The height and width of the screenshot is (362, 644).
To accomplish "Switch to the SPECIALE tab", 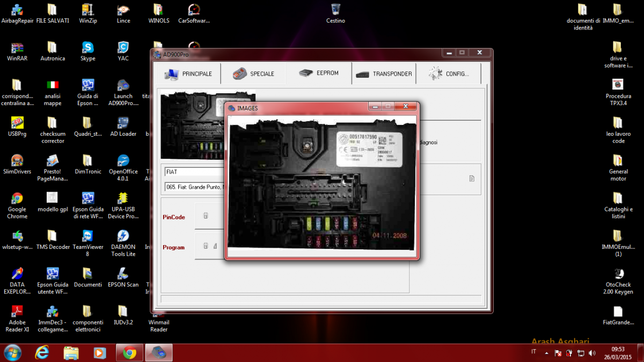I will 253,73.
